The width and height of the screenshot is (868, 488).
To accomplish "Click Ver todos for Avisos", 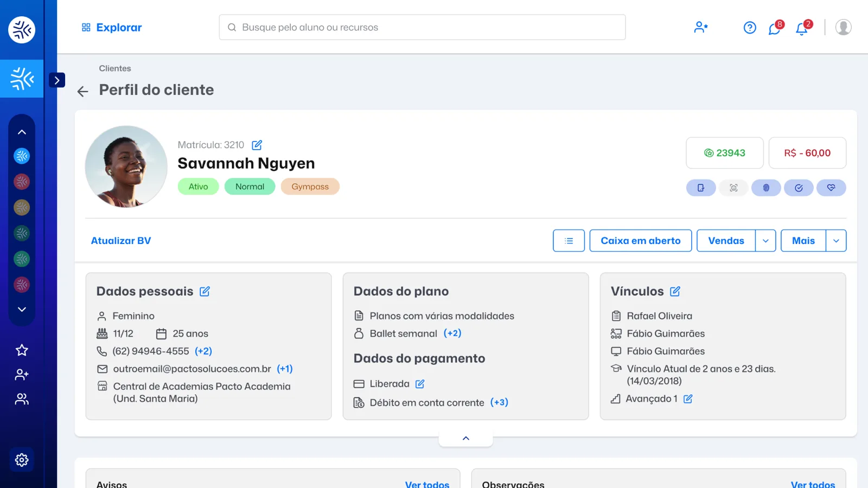I will (x=427, y=484).
